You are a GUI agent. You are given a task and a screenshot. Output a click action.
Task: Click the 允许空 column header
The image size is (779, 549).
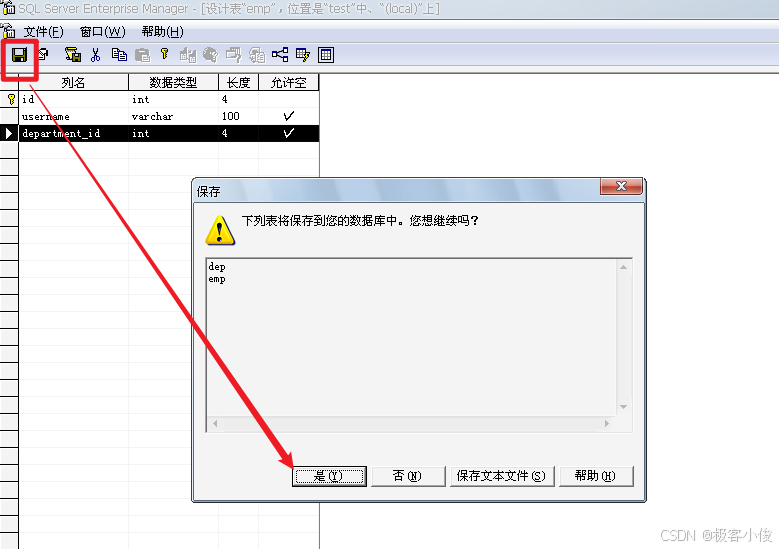(289, 82)
